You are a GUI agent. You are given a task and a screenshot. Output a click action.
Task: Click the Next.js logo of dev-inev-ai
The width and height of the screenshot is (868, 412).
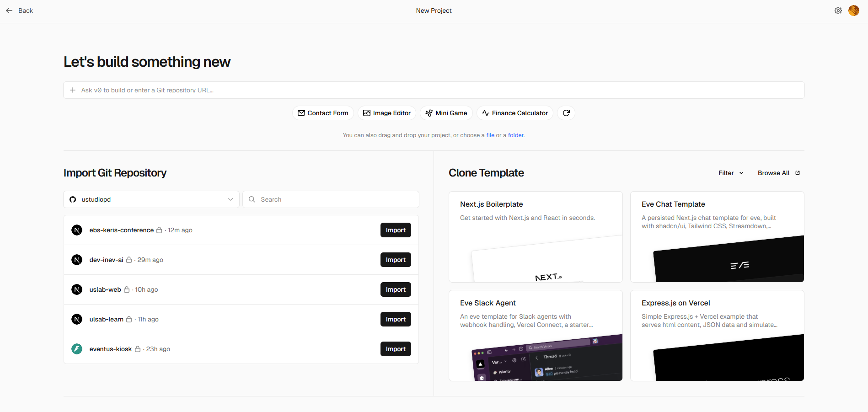pos(77,260)
